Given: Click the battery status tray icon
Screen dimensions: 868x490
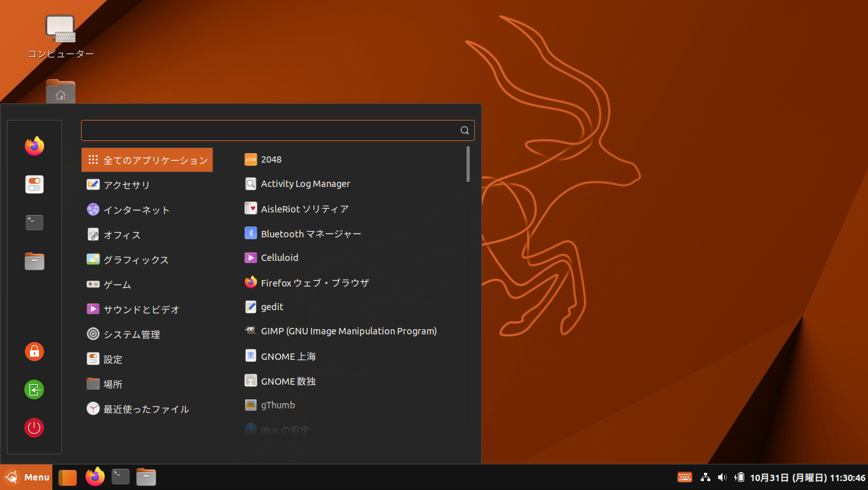Looking at the screenshot, I should [740, 477].
